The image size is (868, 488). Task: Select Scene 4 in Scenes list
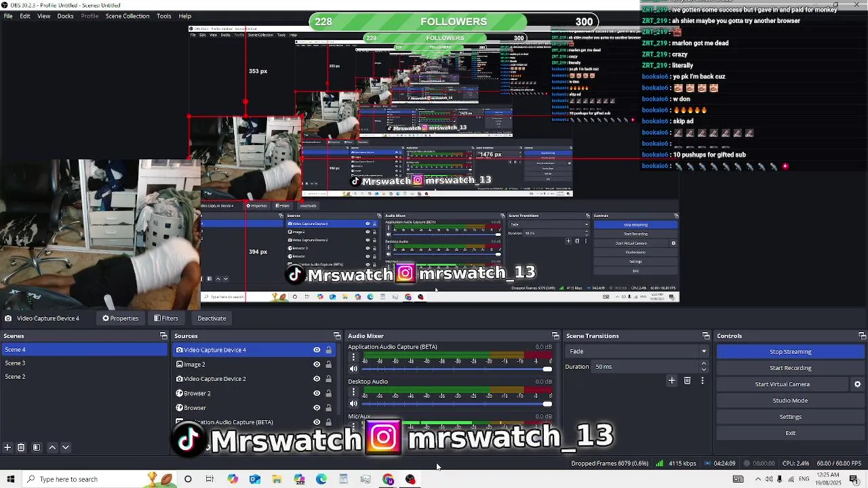coord(84,350)
